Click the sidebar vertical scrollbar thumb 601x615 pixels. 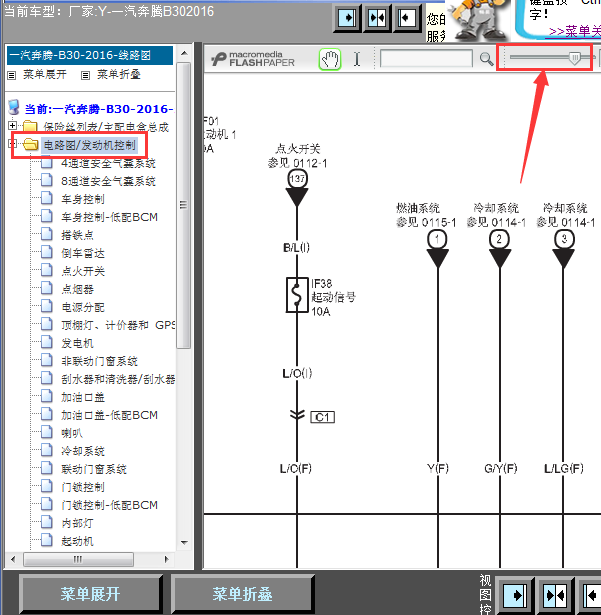pyautogui.click(x=184, y=205)
